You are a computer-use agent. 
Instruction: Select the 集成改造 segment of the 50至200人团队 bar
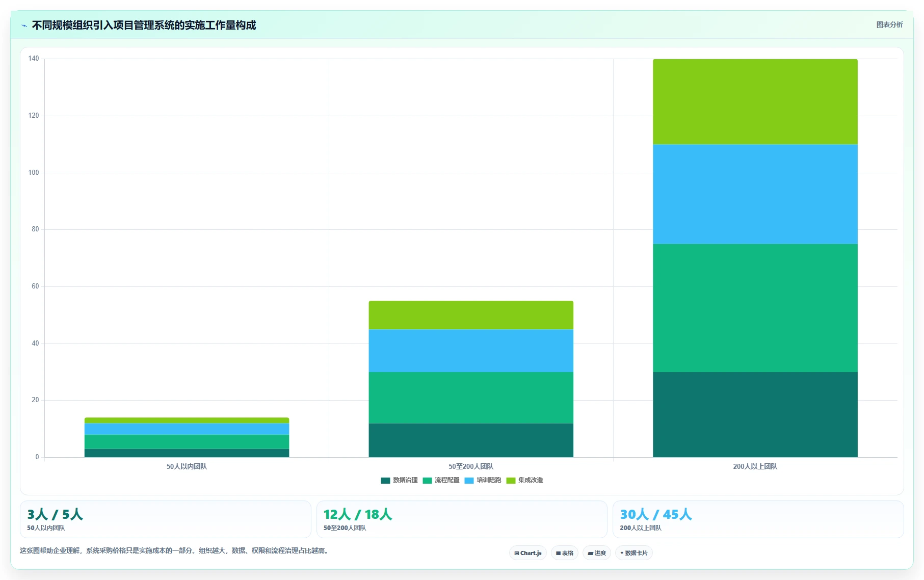click(x=471, y=315)
